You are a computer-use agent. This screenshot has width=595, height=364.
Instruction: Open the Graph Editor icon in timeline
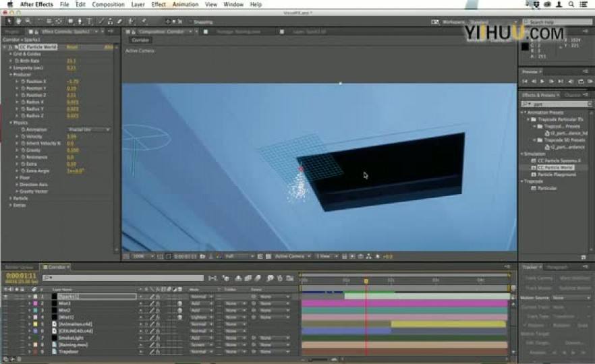tap(290, 278)
